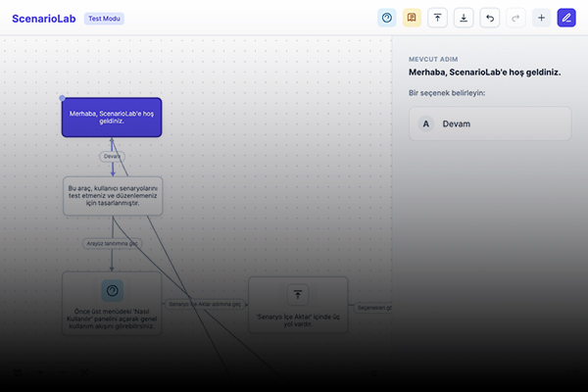Select the 'Merhaba, ScenarioLab'e hoş geldiniz' node
588x392 pixels.
(x=112, y=118)
